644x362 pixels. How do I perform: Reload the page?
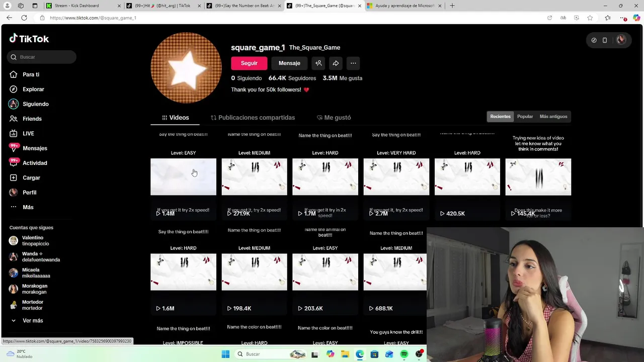point(24,18)
